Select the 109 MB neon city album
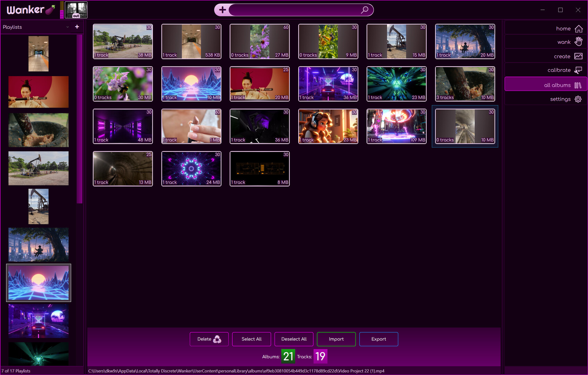Viewport: 588px width, 375px height. coord(397,126)
